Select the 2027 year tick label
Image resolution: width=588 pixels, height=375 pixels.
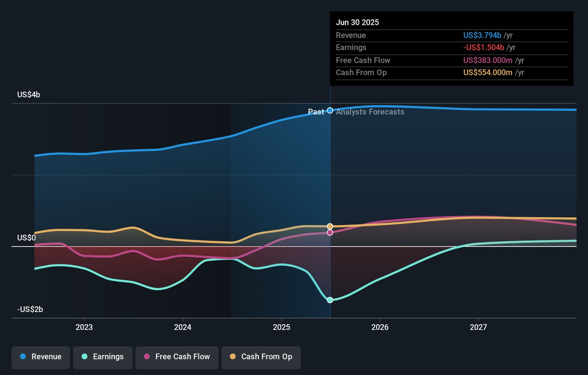(x=478, y=327)
